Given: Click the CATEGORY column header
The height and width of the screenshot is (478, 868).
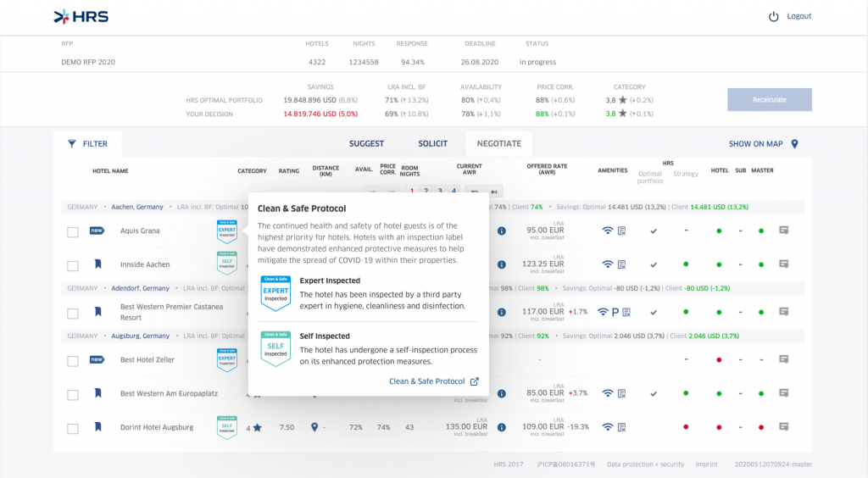Looking at the screenshot, I should pos(252,171).
